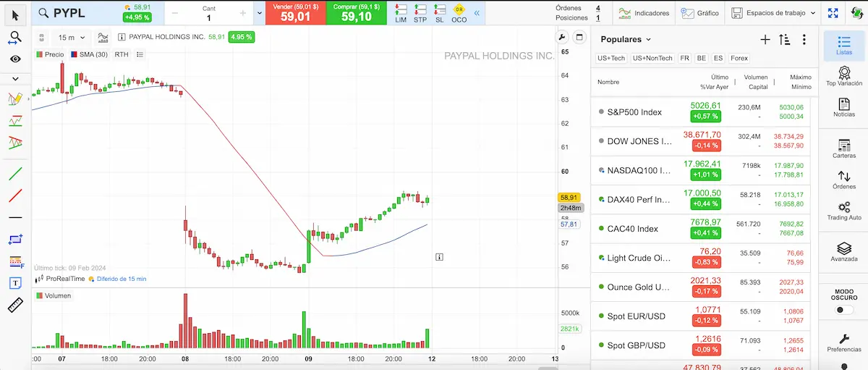Viewport: 868px width, 370px height.
Task: Open the 15 m timeframe dropdown
Action: [72, 37]
